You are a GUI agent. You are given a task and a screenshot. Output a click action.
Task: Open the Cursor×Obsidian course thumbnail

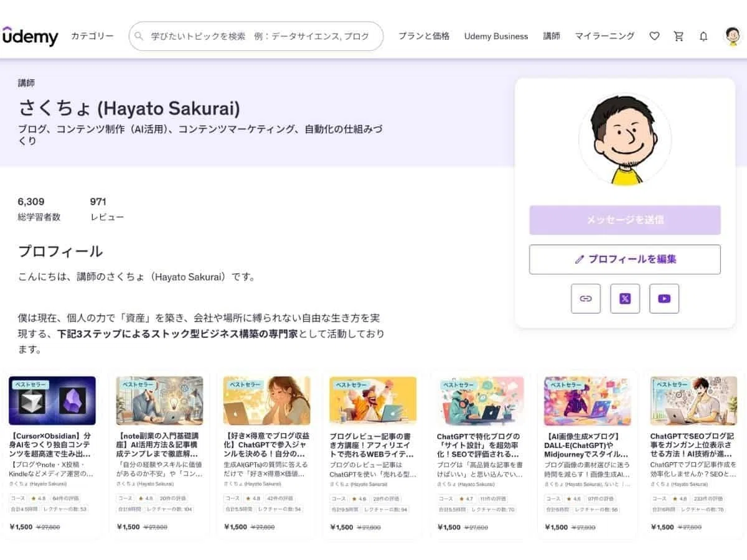(52, 401)
